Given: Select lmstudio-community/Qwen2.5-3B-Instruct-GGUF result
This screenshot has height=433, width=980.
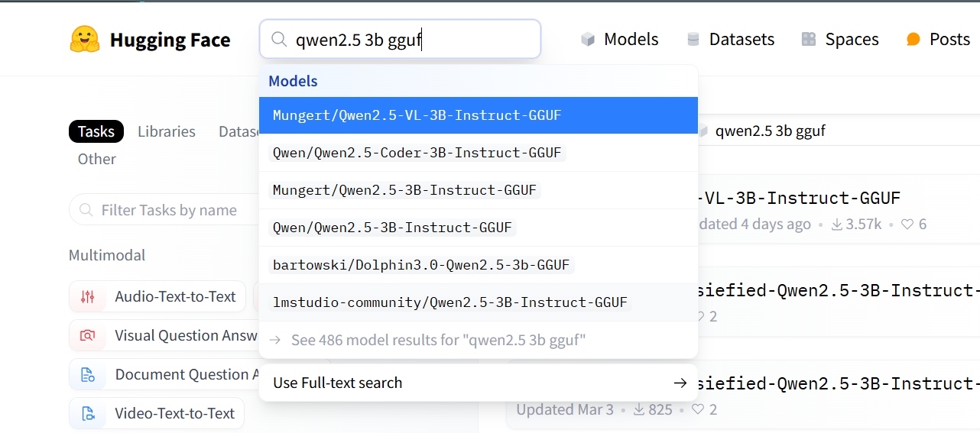Looking at the screenshot, I should pyautogui.click(x=450, y=302).
